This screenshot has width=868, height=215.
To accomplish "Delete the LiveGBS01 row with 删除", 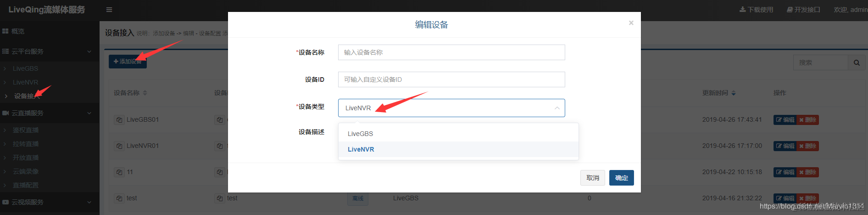I will coord(808,120).
